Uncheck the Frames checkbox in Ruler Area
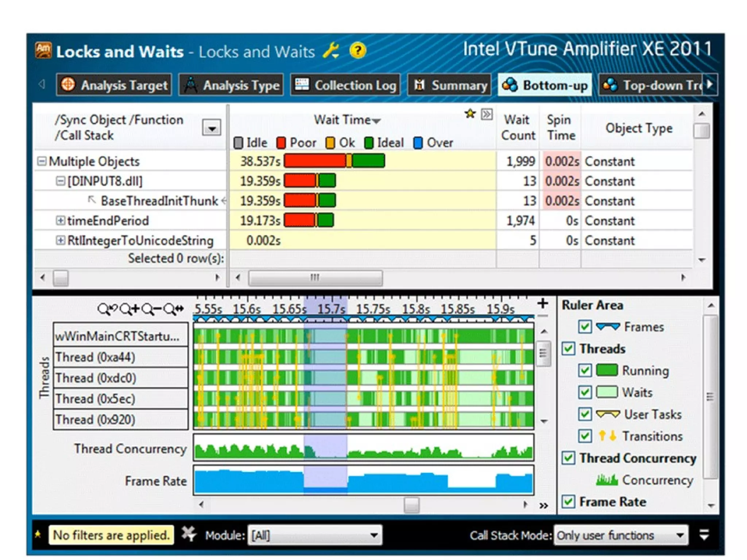Screen dimensions: 747x560 coord(585,327)
